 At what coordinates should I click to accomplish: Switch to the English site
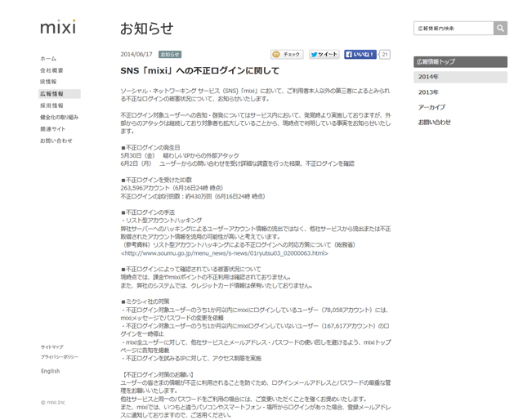tap(51, 371)
